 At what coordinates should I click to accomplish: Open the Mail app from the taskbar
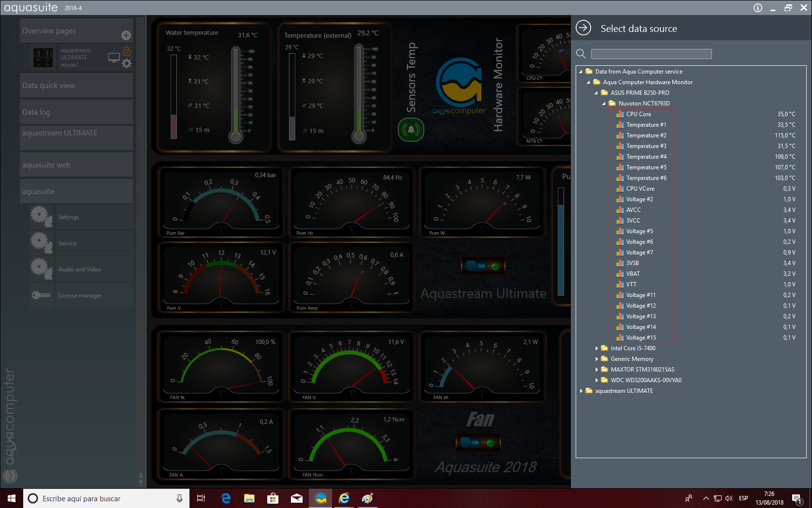click(297, 498)
